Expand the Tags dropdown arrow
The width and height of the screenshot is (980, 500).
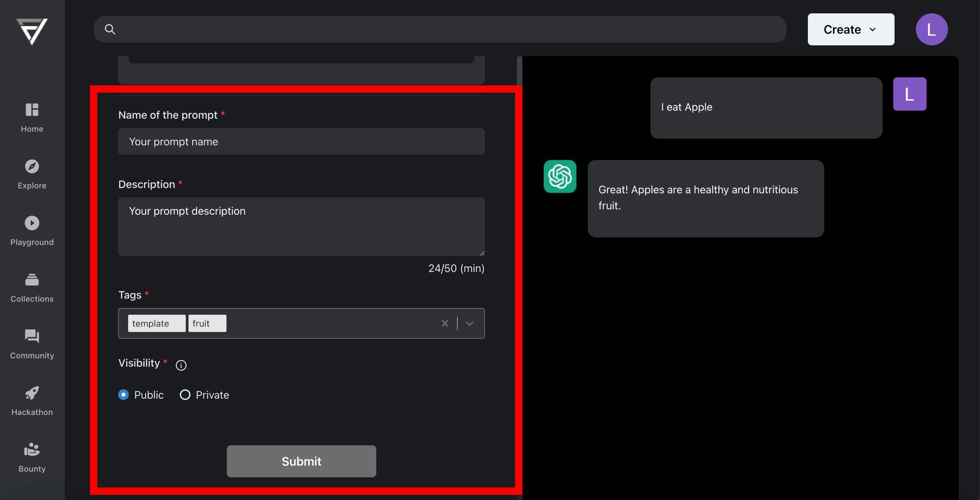click(470, 323)
